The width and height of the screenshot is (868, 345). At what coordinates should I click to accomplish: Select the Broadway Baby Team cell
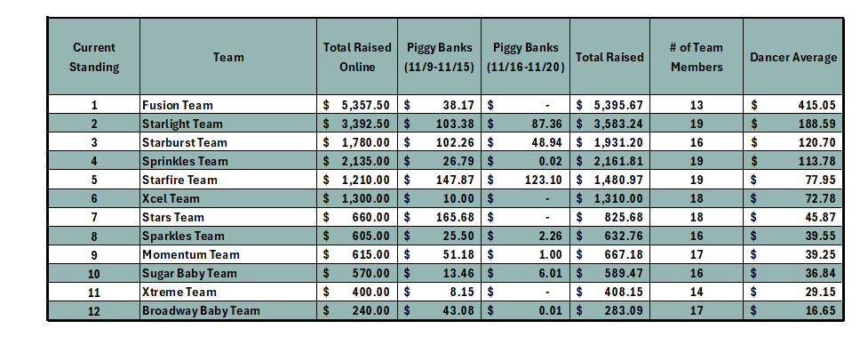[x=228, y=310]
